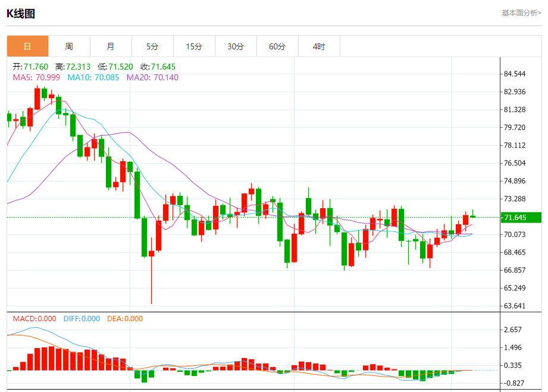Screen dimensions: 548x392
Task: Click the 开:71.760 open price value
Action: pos(30,67)
